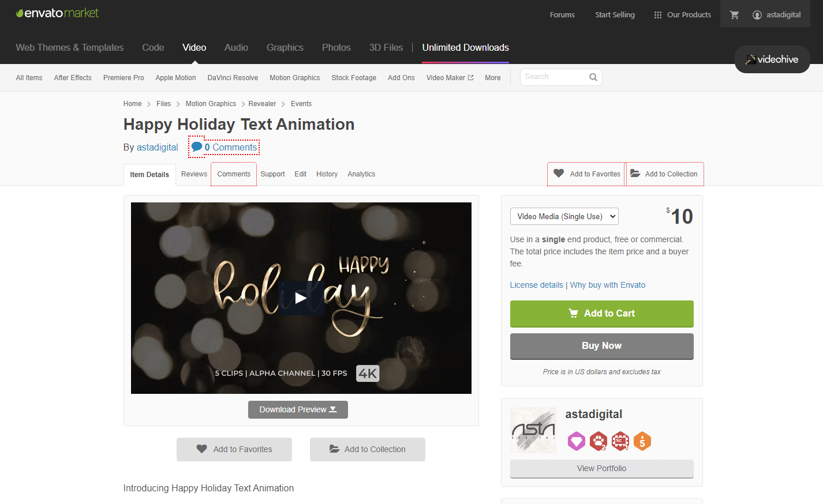Open the Forums link

tap(562, 15)
